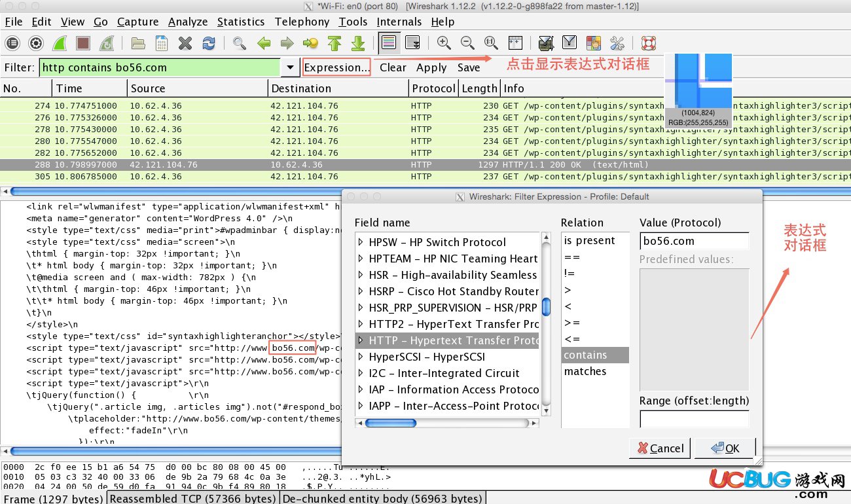This screenshot has height=504, width=851.
Task: Cancel the Filter Expression dialog
Action: coord(660,448)
